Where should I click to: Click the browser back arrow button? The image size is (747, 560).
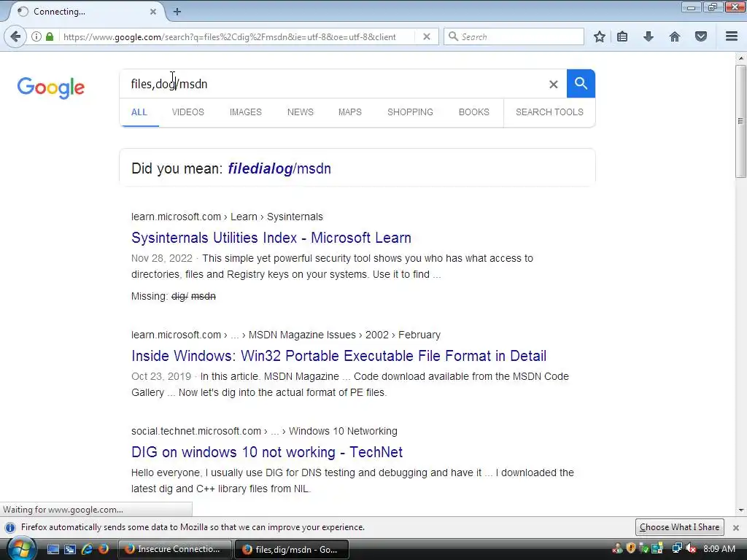click(15, 36)
